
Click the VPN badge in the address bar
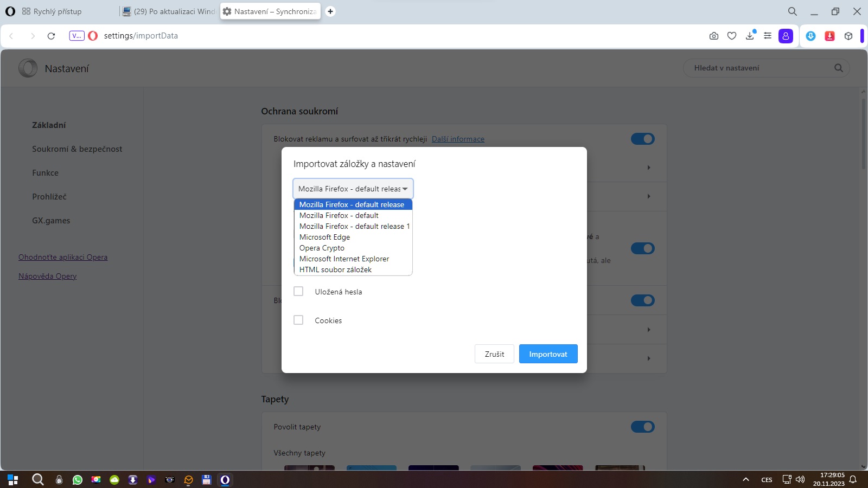(76, 36)
